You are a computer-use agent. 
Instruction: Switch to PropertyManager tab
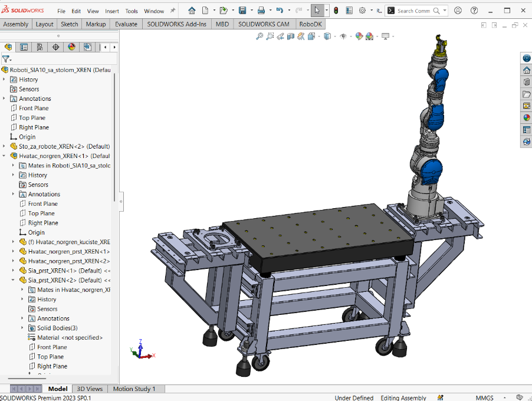(24, 47)
